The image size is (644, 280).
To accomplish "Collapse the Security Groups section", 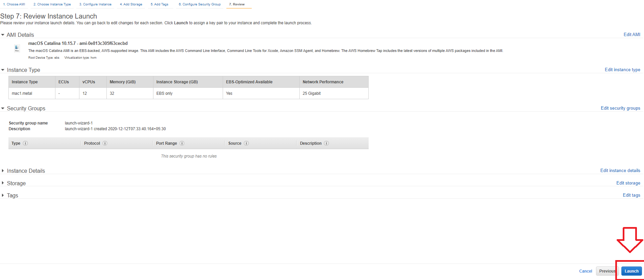I will point(3,108).
